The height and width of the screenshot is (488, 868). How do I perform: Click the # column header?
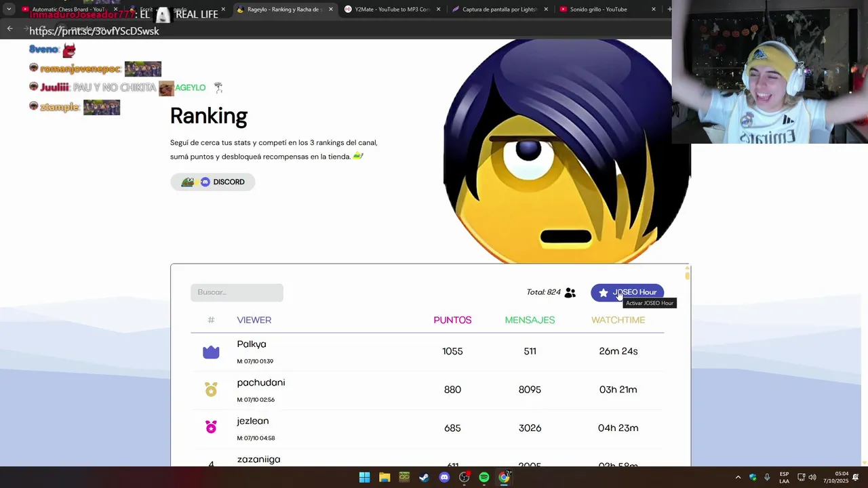tap(211, 320)
